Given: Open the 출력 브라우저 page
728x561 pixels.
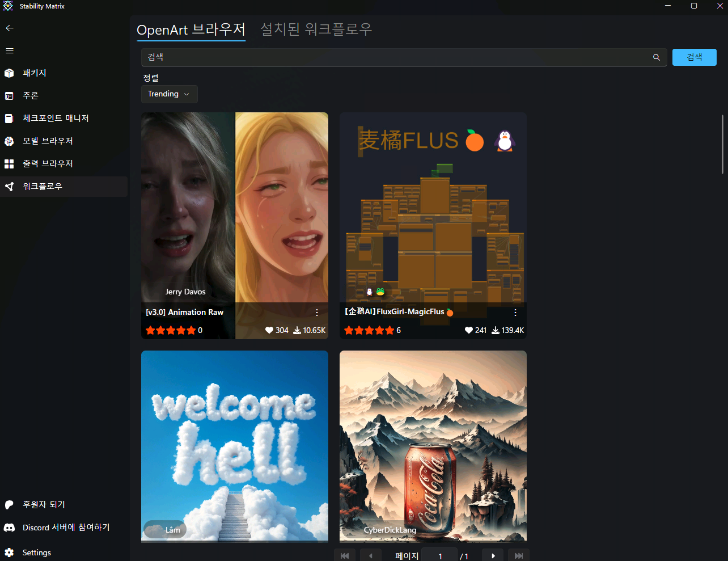Looking at the screenshot, I should tap(48, 164).
